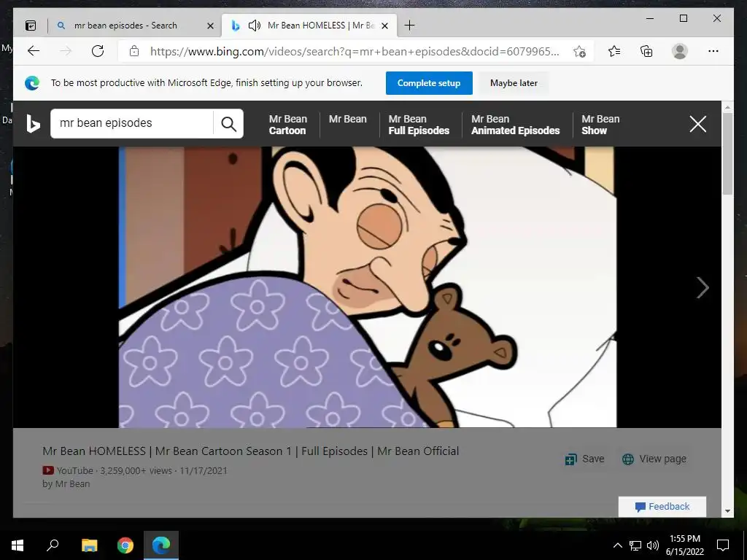
Task: Open the network status tray icon
Action: coord(635,545)
